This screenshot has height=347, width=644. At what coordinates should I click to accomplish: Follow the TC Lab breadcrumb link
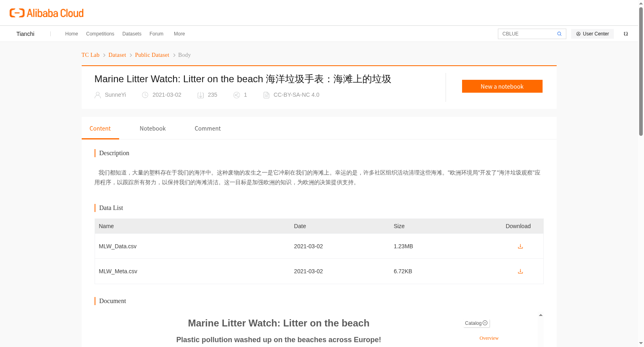click(91, 55)
